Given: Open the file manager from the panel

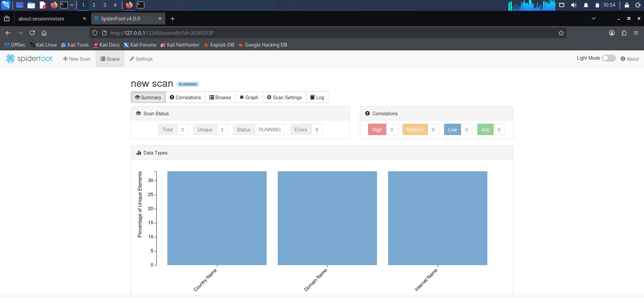Looking at the screenshot, I should [x=31, y=5].
